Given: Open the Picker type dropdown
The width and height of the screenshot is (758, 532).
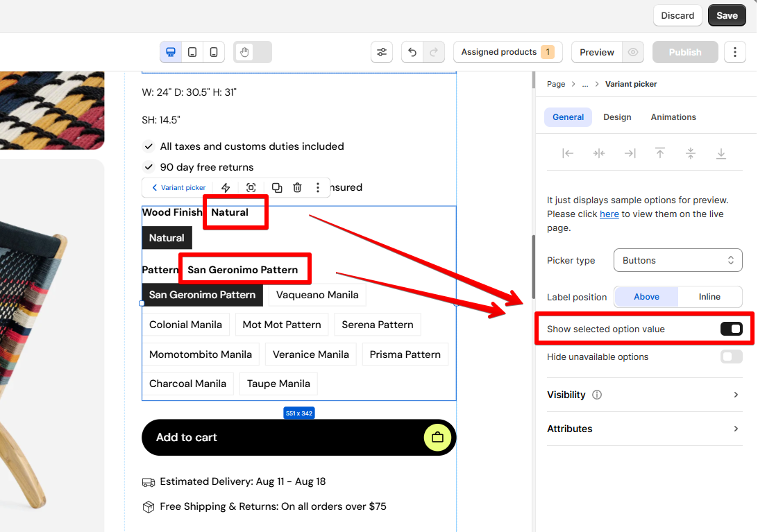Looking at the screenshot, I should 677,260.
